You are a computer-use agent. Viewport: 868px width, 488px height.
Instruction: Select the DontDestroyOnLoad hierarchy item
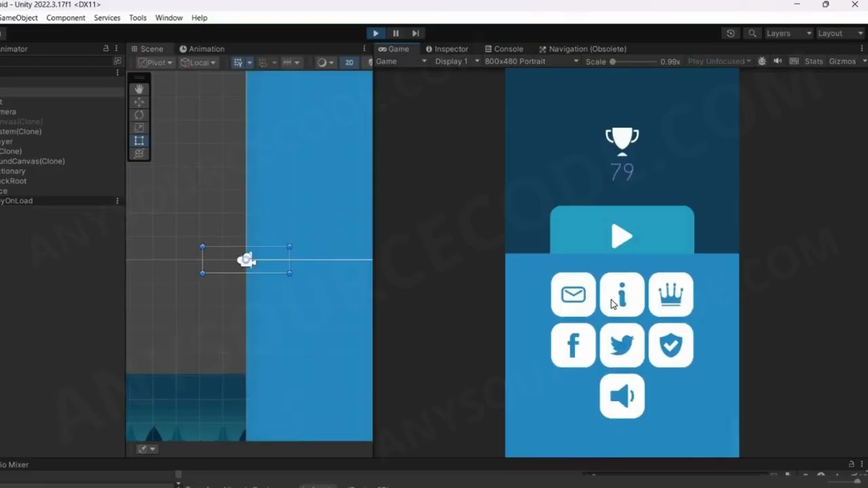tap(16, 201)
